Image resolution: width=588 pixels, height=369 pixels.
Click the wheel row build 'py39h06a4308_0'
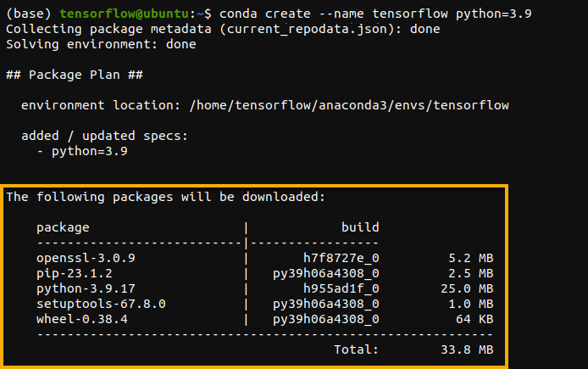click(326, 320)
